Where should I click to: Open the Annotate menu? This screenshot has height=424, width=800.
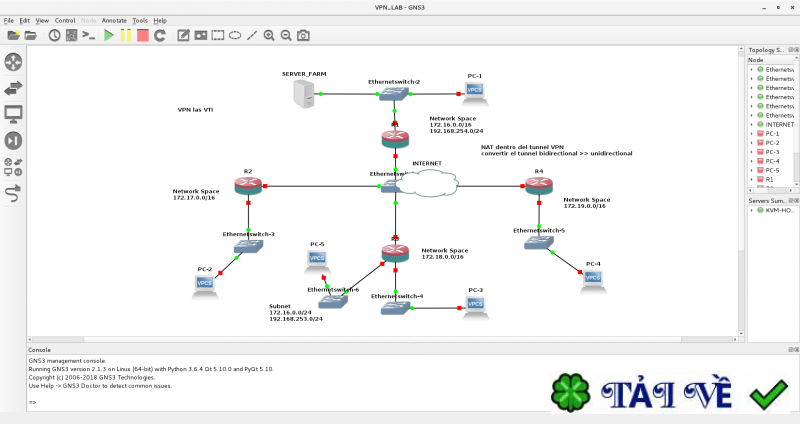point(114,20)
